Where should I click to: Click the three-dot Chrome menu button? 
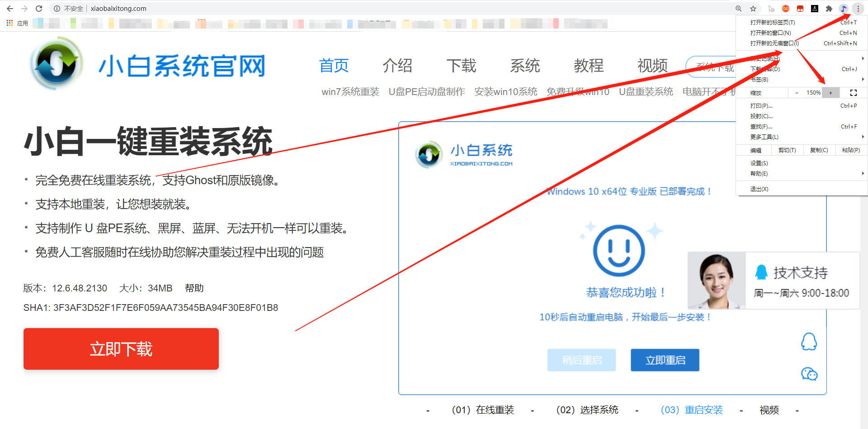(x=858, y=9)
